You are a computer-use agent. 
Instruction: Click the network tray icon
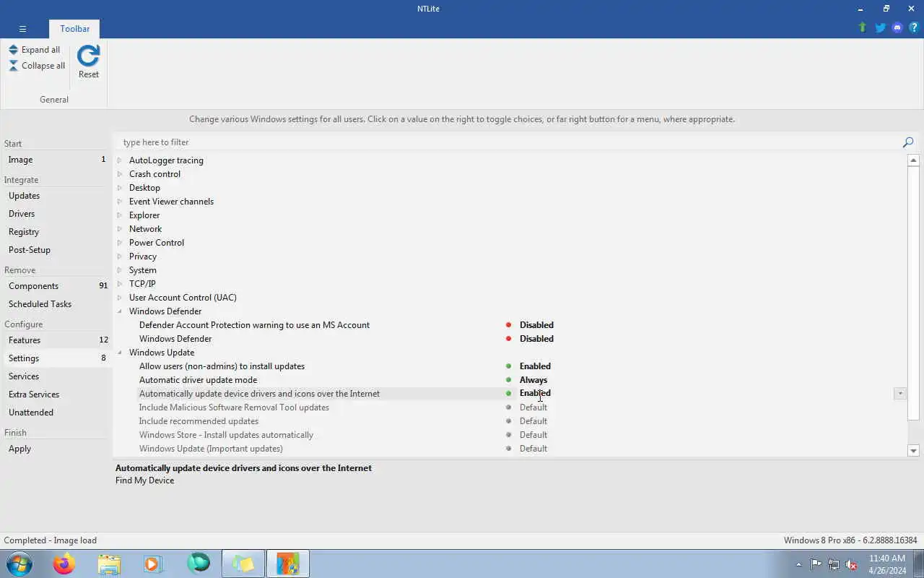pos(834,564)
